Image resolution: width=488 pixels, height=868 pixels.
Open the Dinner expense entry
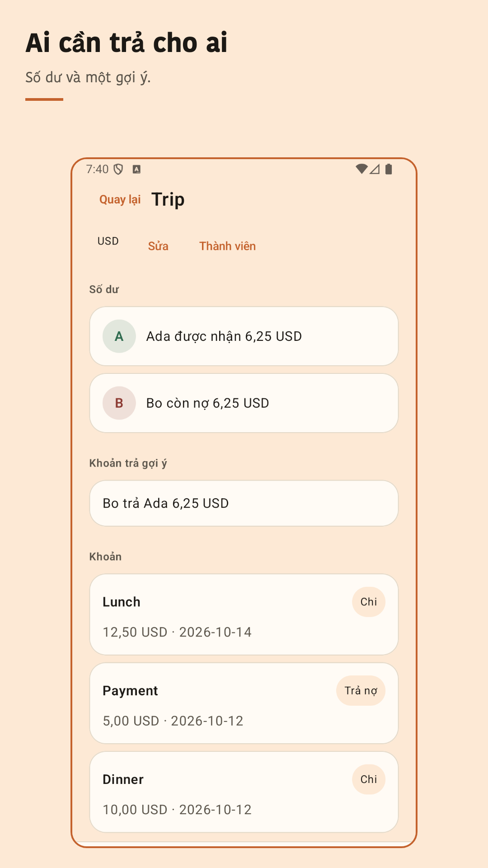coord(244,792)
